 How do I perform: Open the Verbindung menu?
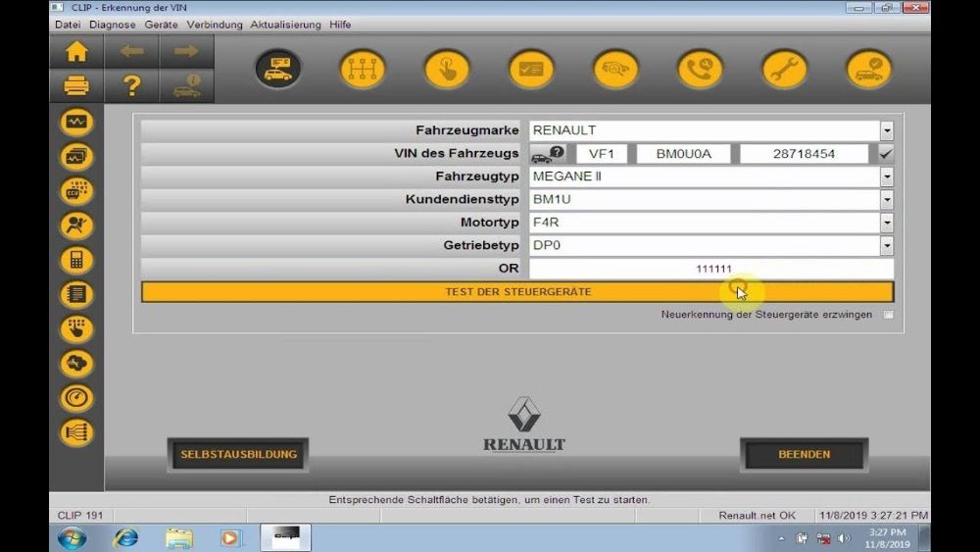[215, 25]
